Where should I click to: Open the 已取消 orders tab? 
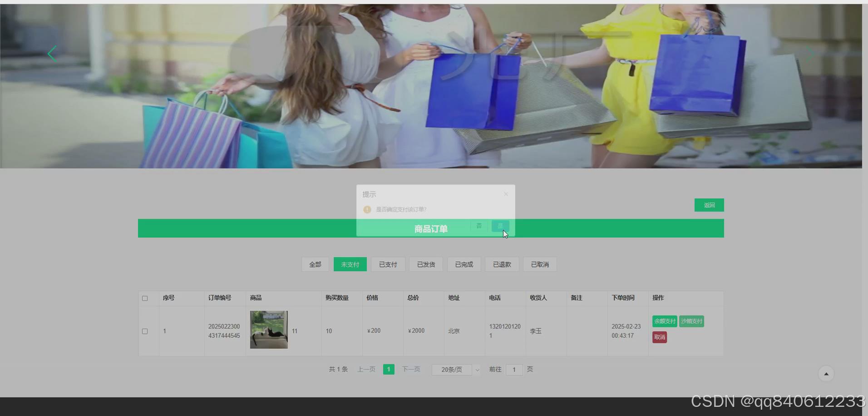[x=540, y=264]
